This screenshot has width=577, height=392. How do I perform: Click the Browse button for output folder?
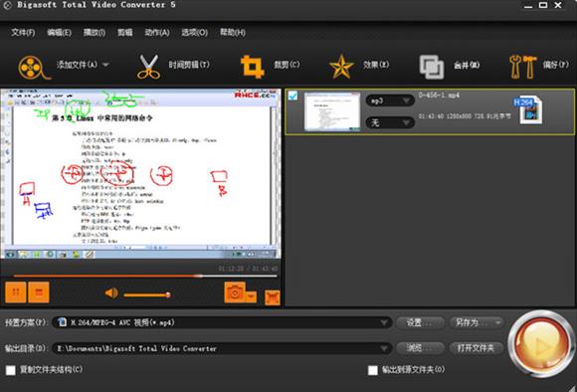point(420,348)
